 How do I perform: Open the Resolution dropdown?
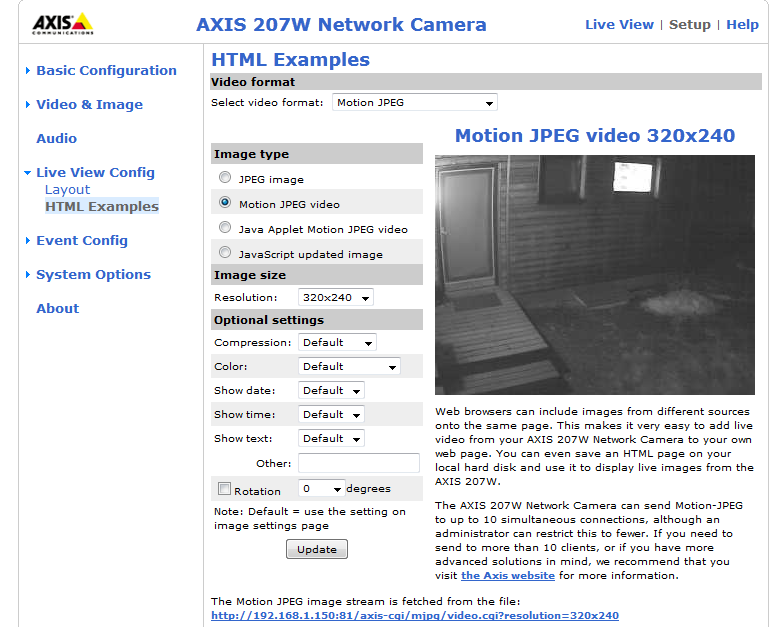(335, 297)
